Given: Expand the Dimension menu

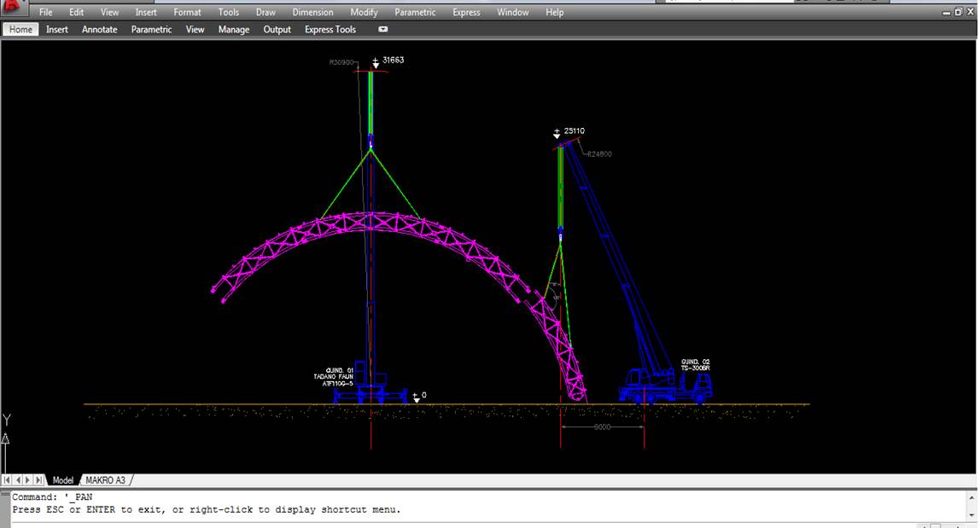Looking at the screenshot, I should click(312, 12).
